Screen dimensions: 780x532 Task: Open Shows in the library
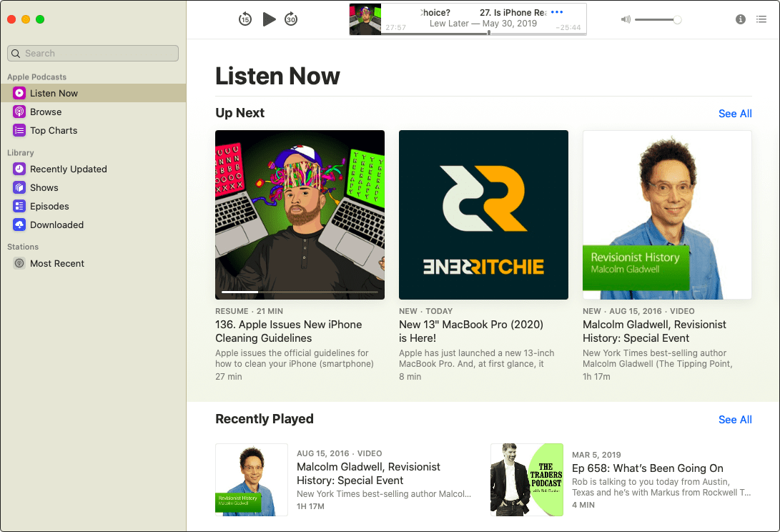[93, 187]
